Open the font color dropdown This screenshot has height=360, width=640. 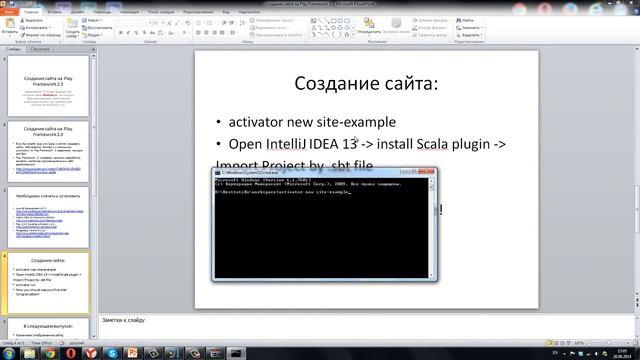click(185, 33)
